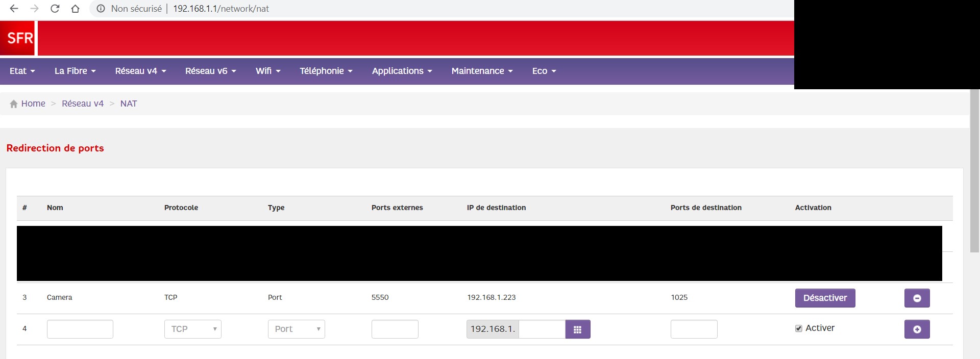980x359 pixels.
Task: Click the browser back arrow
Action: [14, 9]
